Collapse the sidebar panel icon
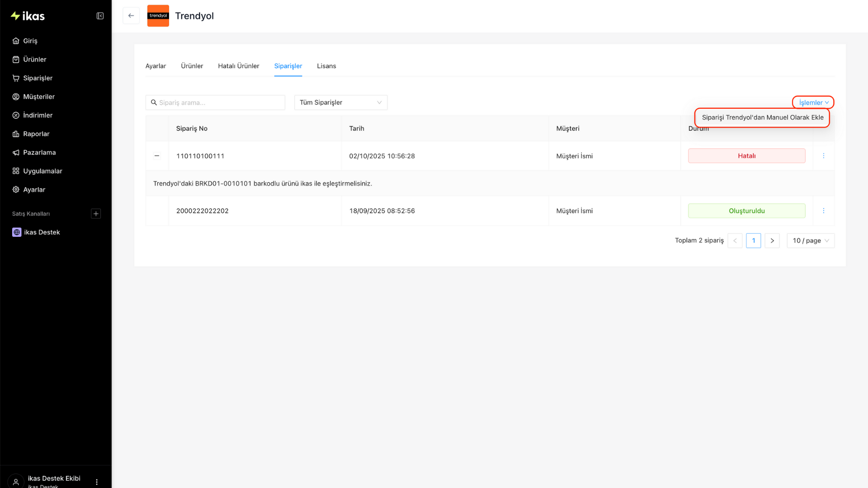The image size is (868, 488). 100,16
